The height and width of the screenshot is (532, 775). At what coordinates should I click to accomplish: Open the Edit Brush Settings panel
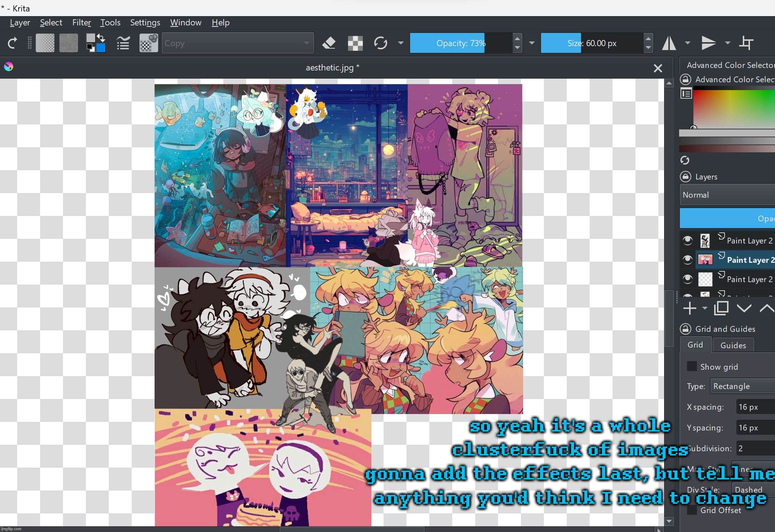pyautogui.click(x=123, y=43)
